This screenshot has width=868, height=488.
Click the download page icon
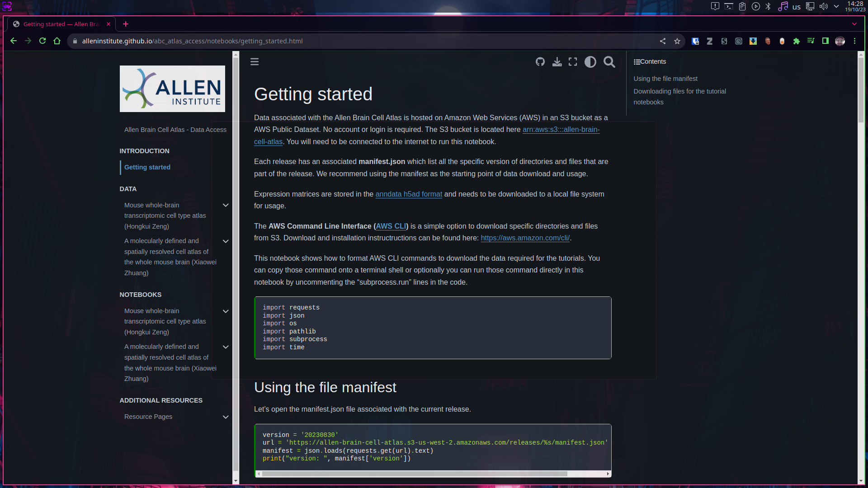coord(557,62)
